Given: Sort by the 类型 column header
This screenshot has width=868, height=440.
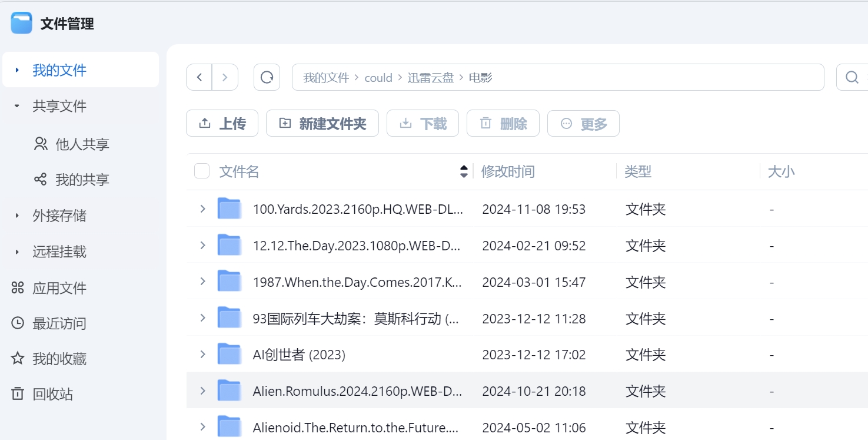Looking at the screenshot, I should coord(638,171).
